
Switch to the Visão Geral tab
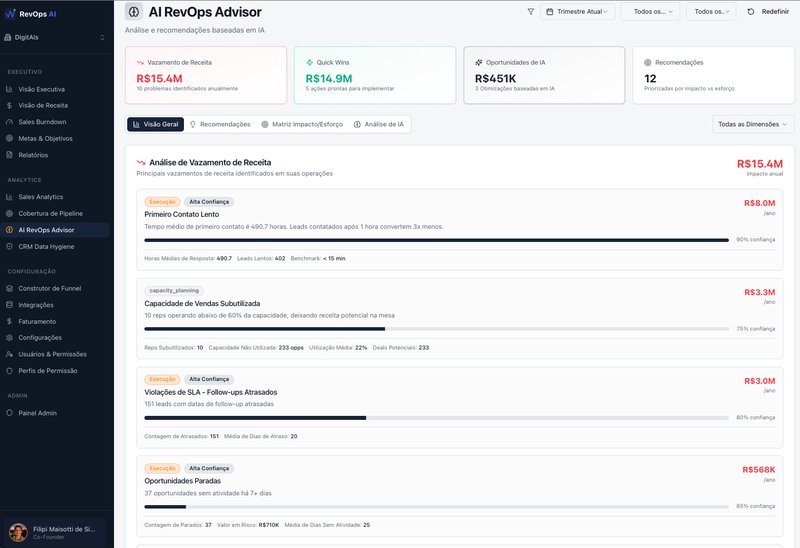tap(156, 124)
